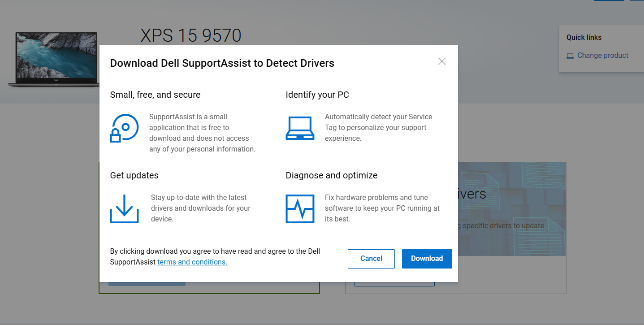Click the laptop icon beside Change product
The image size is (644, 325).
click(x=570, y=56)
